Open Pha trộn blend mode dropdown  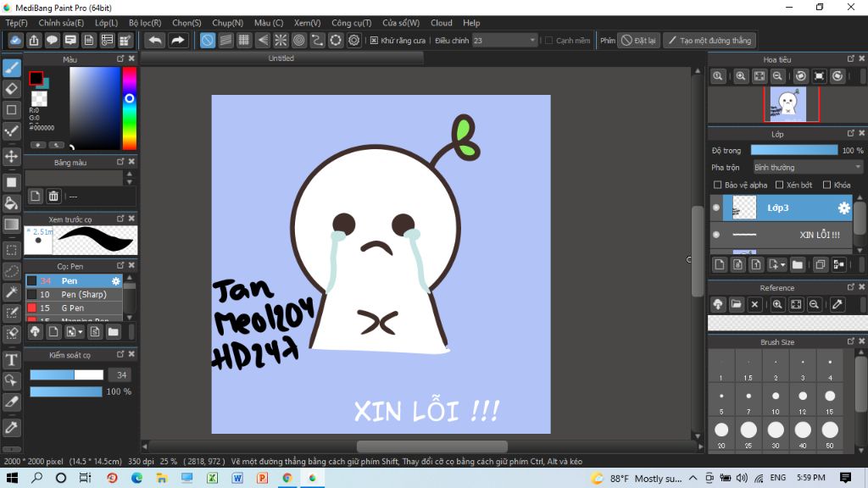click(808, 167)
